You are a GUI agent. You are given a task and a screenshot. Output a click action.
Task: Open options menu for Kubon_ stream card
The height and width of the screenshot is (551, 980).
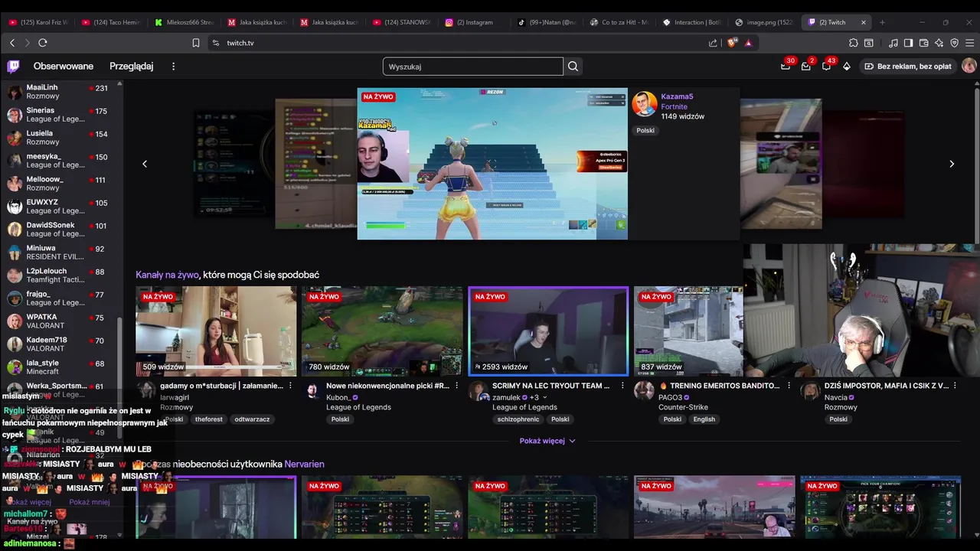pos(456,386)
